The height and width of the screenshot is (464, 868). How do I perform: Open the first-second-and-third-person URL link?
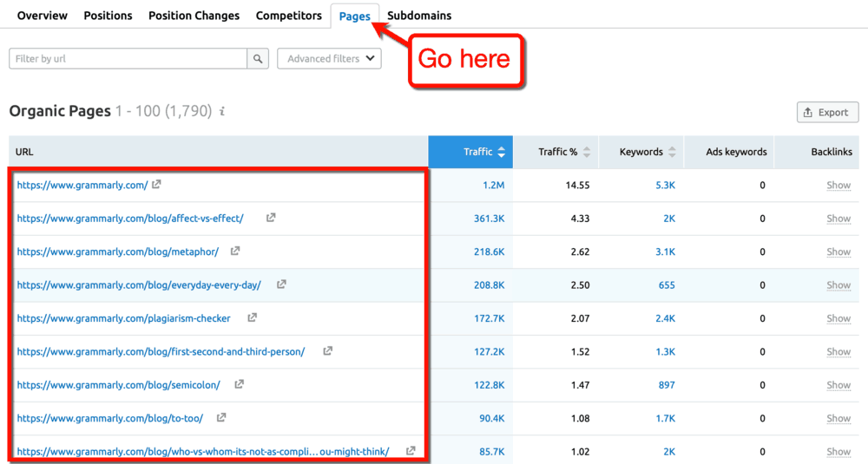coord(161,351)
